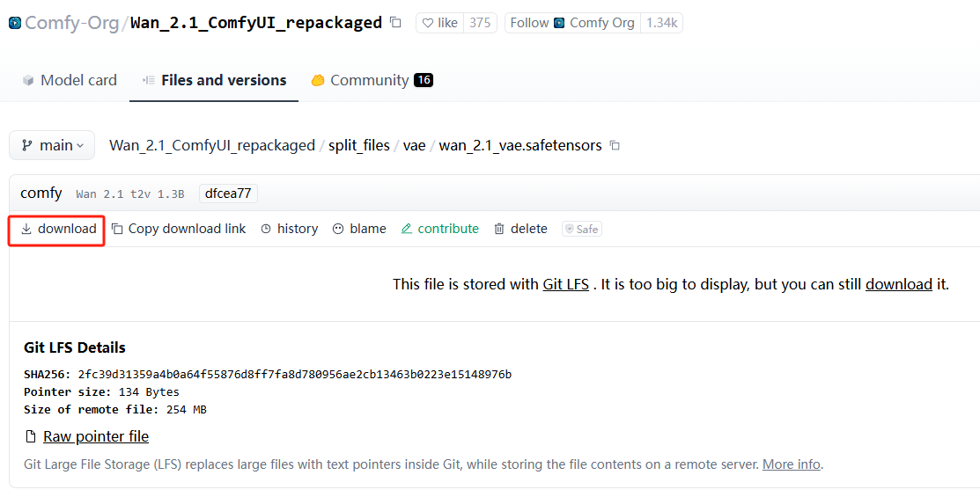Image resolution: width=980 pixels, height=497 pixels.
Task: Go to the vae folder breadcrumb
Action: 414,145
